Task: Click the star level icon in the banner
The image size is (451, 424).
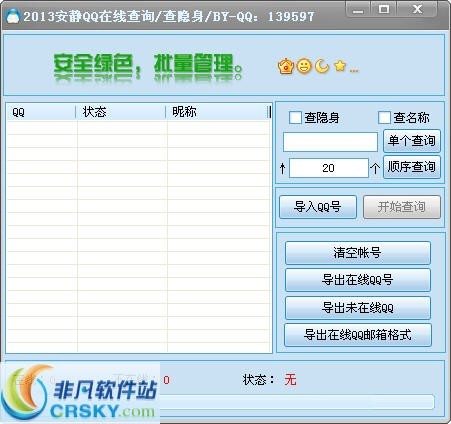Action: [340, 66]
